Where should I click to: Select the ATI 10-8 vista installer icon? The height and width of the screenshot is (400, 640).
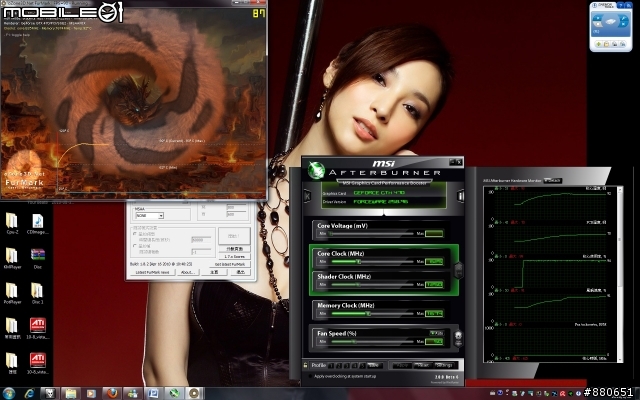pos(38,329)
